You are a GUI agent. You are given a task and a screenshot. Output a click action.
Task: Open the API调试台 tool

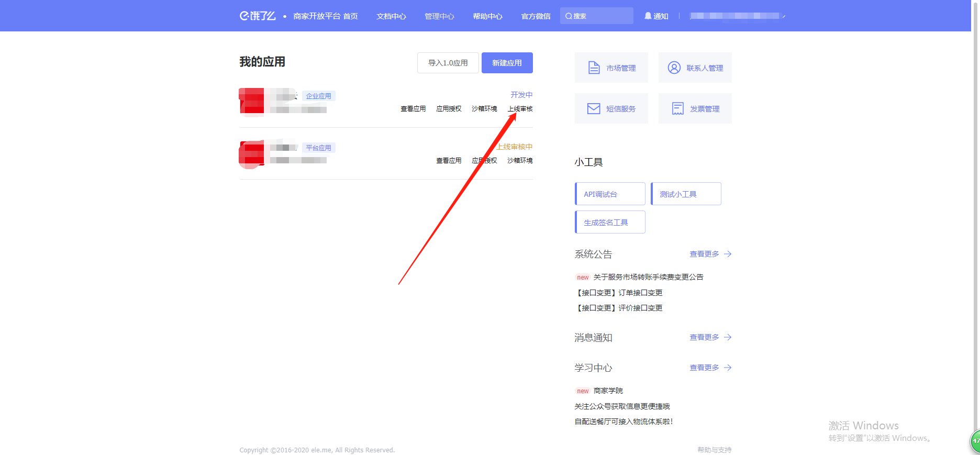(x=610, y=194)
